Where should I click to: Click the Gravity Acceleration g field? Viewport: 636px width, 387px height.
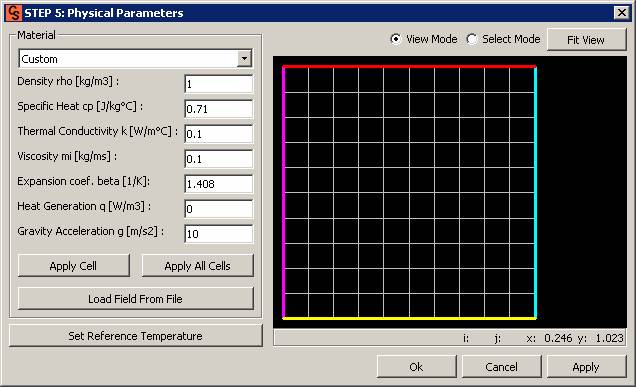pyautogui.click(x=219, y=234)
